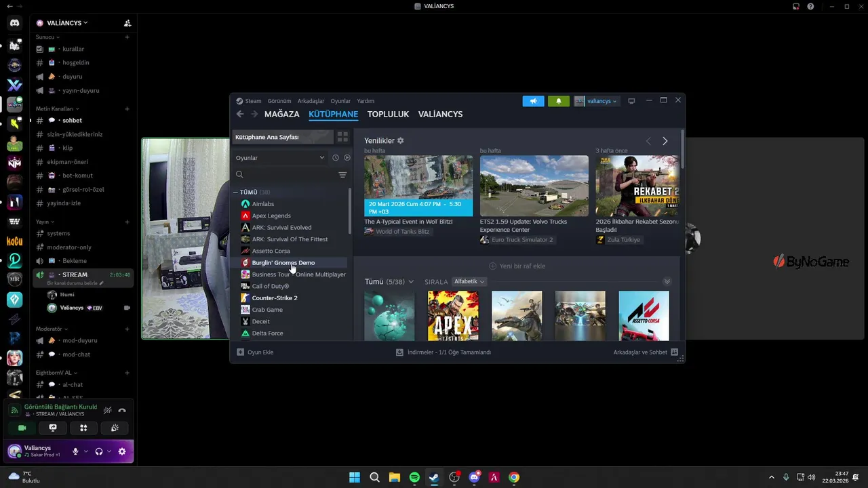868x488 pixels.
Task: Share your screen in Discord
Action: coord(53,428)
